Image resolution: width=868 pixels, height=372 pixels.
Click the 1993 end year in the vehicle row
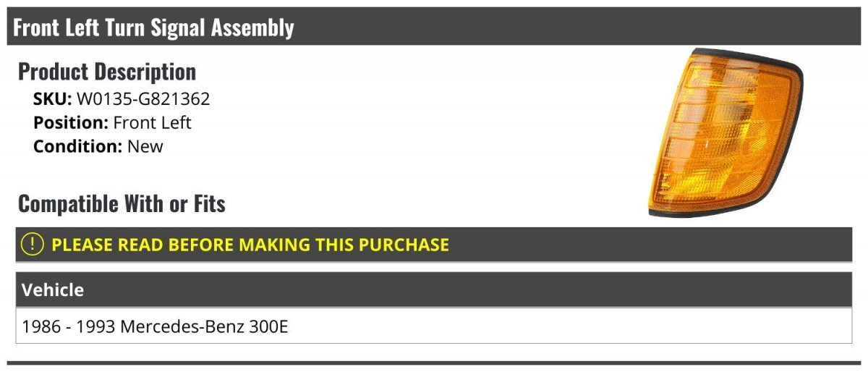(x=95, y=326)
